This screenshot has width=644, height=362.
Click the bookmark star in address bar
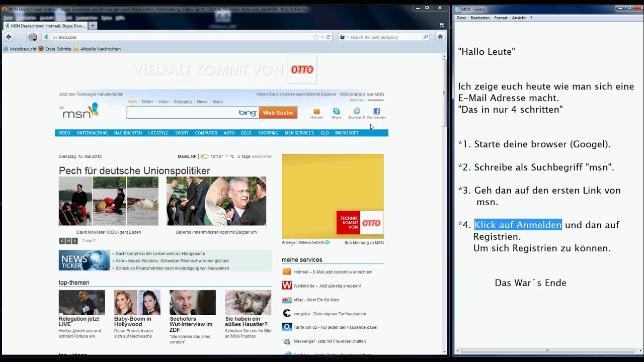point(315,37)
